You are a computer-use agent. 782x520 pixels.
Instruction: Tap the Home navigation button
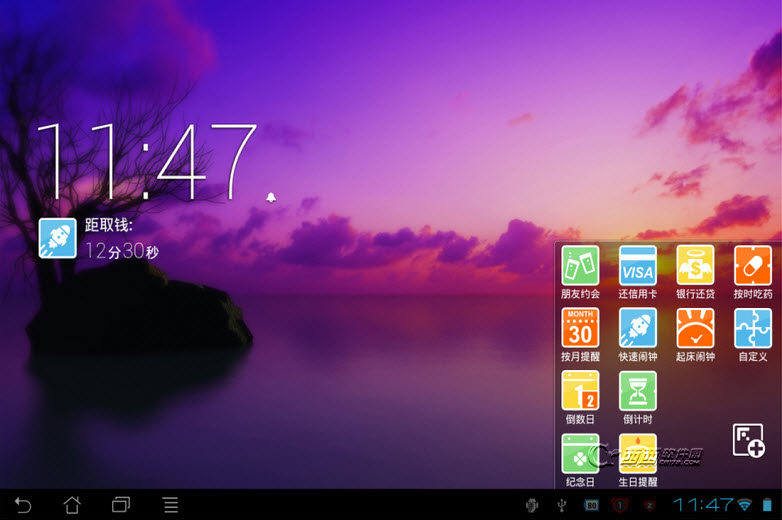click(x=72, y=505)
